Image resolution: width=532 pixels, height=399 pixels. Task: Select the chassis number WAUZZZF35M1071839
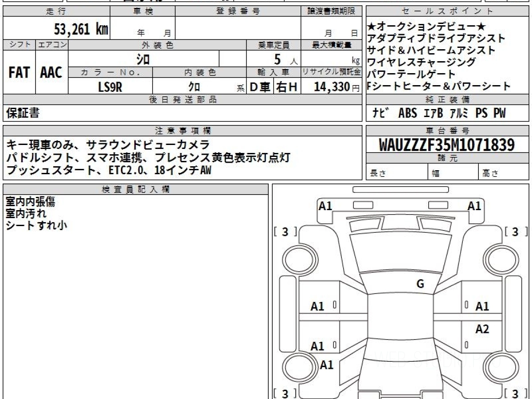point(447,145)
